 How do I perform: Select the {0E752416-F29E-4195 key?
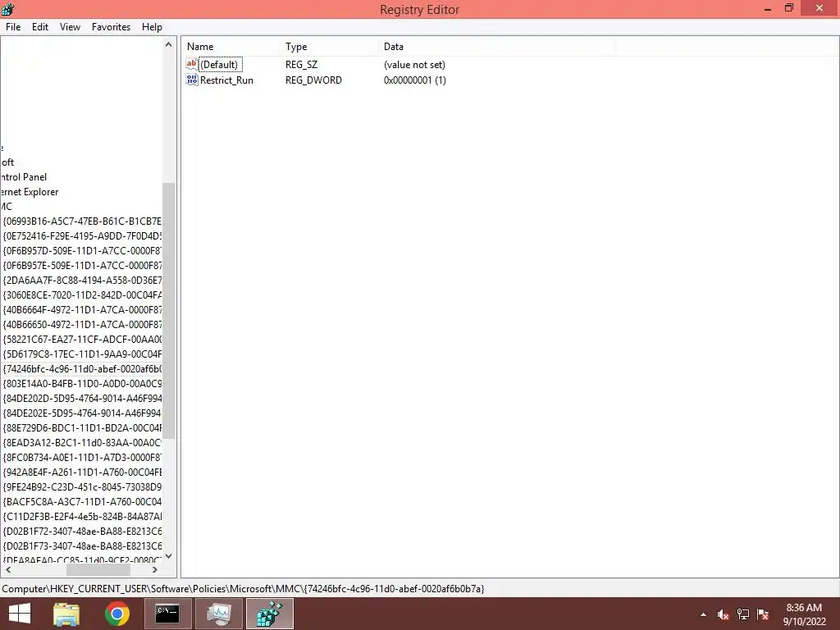[82, 236]
